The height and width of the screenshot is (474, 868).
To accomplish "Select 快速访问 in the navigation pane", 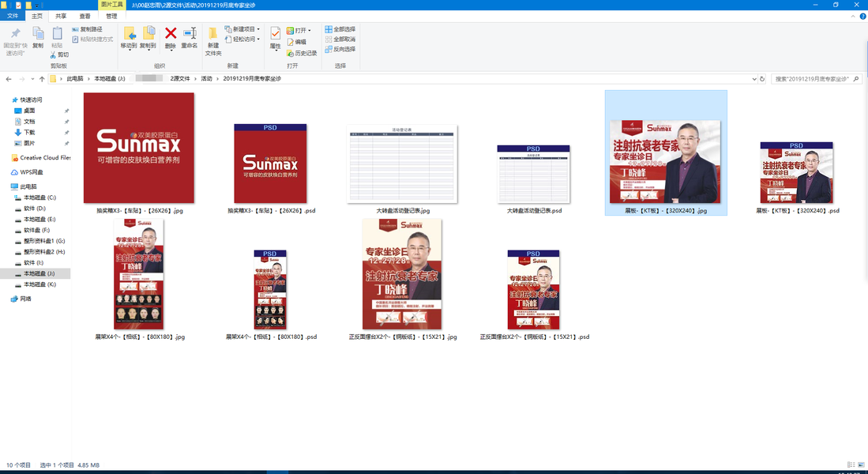I will click(x=31, y=100).
